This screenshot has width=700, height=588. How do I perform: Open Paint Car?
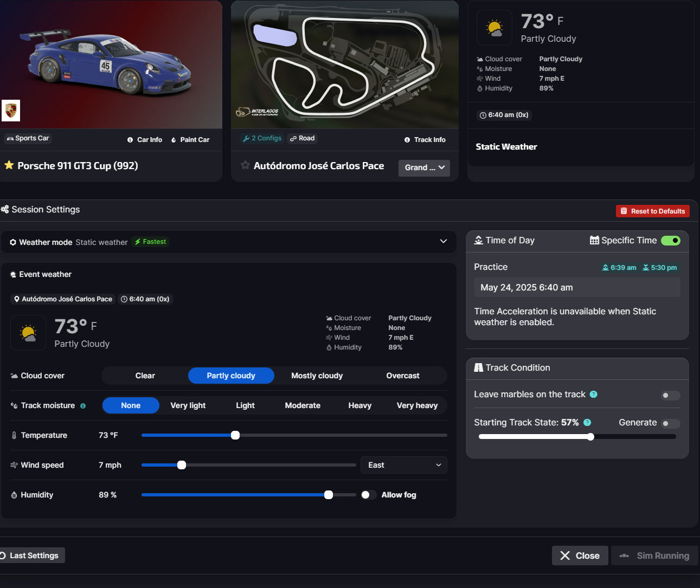(190, 140)
